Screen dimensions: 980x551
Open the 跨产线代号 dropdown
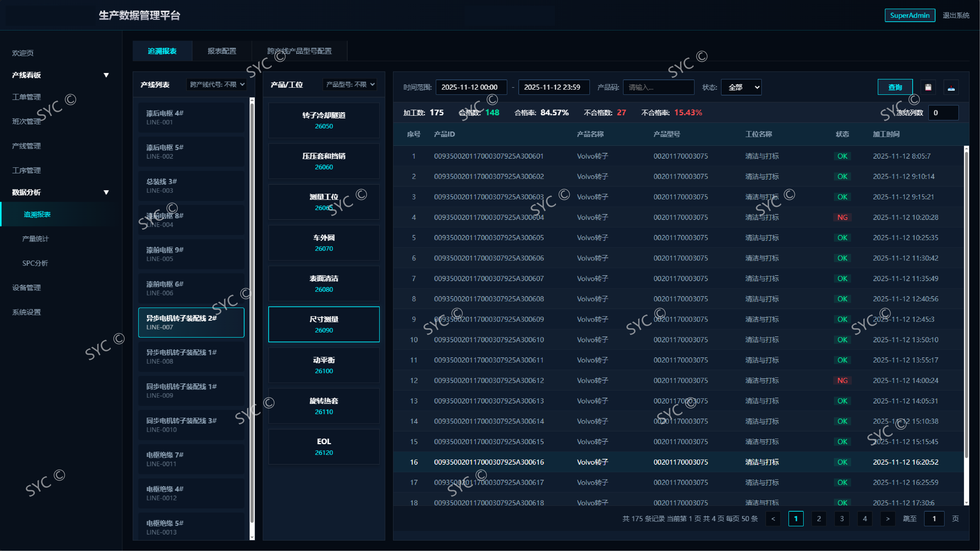click(217, 84)
